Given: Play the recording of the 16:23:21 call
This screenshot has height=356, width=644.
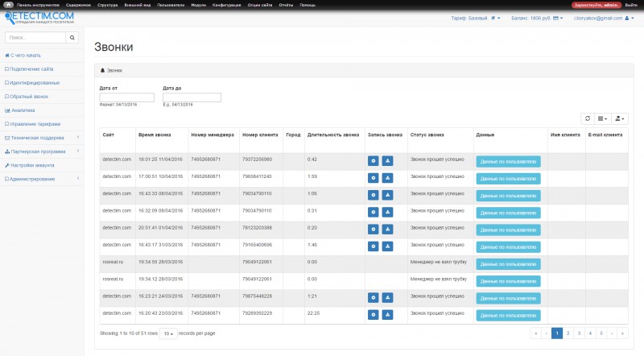Looking at the screenshot, I should tap(373, 297).
